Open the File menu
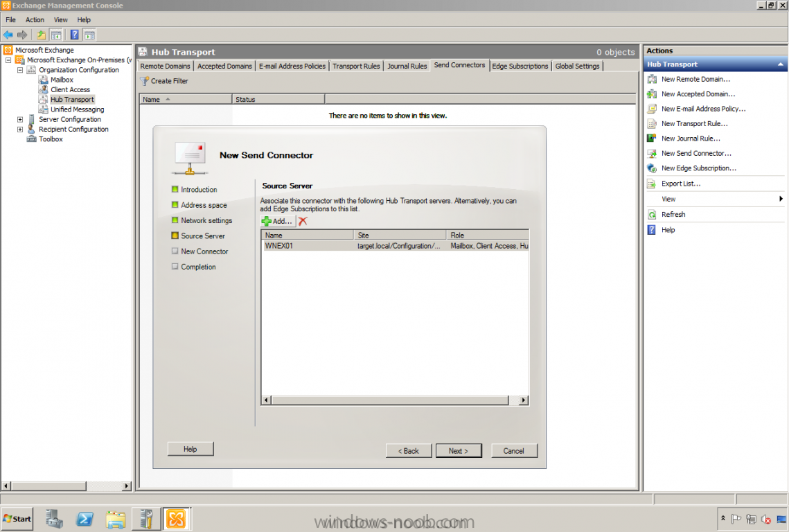Image resolution: width=789 pixels, height=532 pixels. pos(10,19)
